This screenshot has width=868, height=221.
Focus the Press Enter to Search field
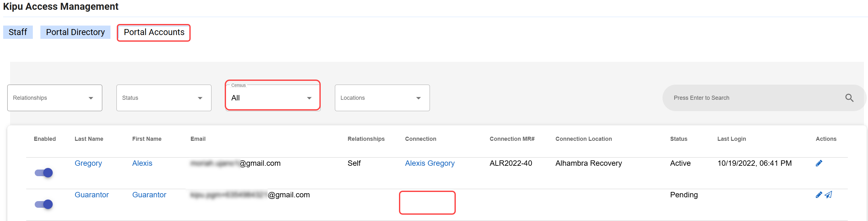point(752,98)
